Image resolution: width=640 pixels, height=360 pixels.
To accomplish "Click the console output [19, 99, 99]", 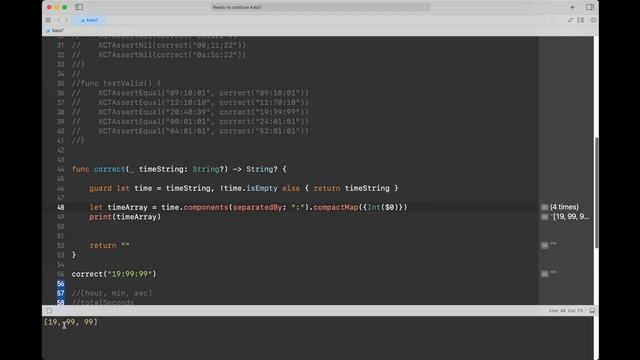I will (71, 322).
